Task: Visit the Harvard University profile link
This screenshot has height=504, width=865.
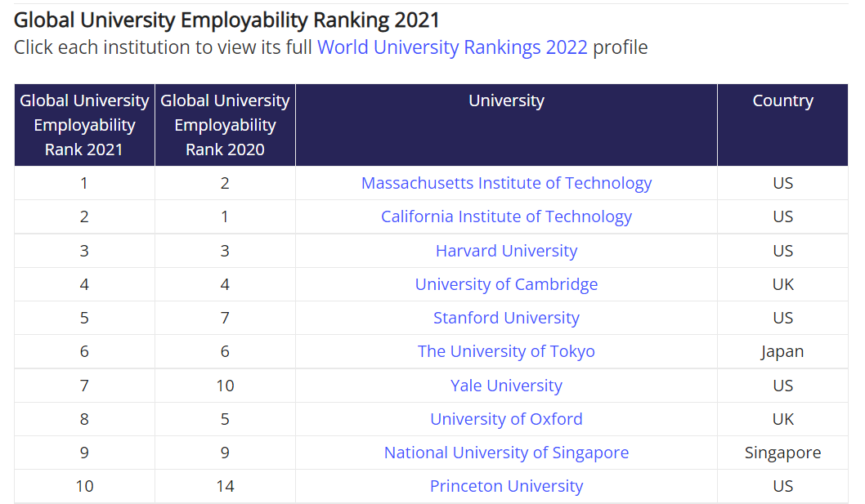Action: [x=506, y=251]
